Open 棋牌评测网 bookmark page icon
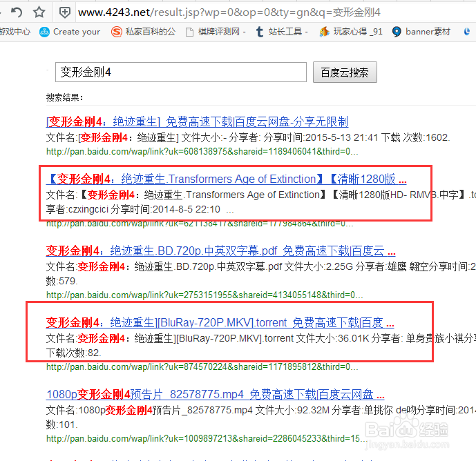The height and width of the screenshot is (461, 476). coord(189,32)
